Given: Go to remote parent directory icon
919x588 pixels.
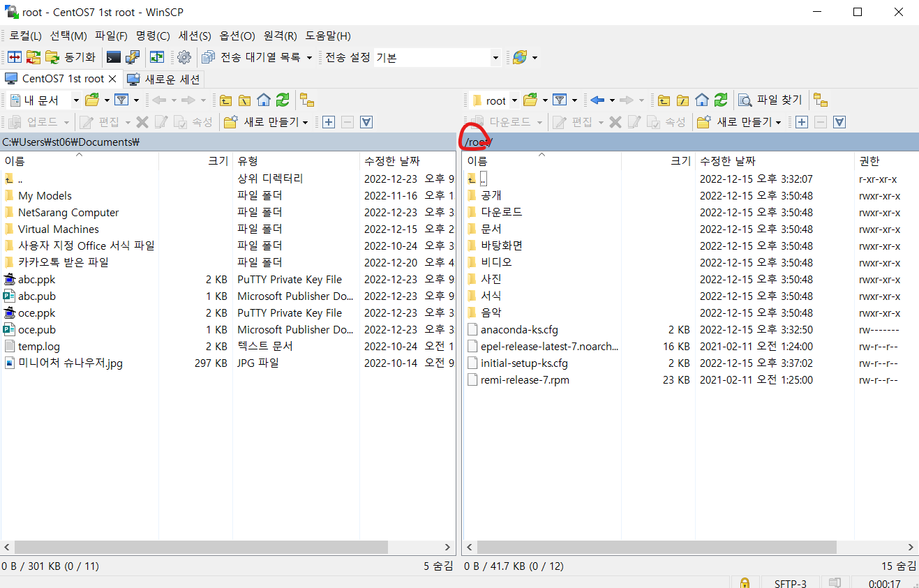Looking at the screenshot, I should (x=664, y=100).
